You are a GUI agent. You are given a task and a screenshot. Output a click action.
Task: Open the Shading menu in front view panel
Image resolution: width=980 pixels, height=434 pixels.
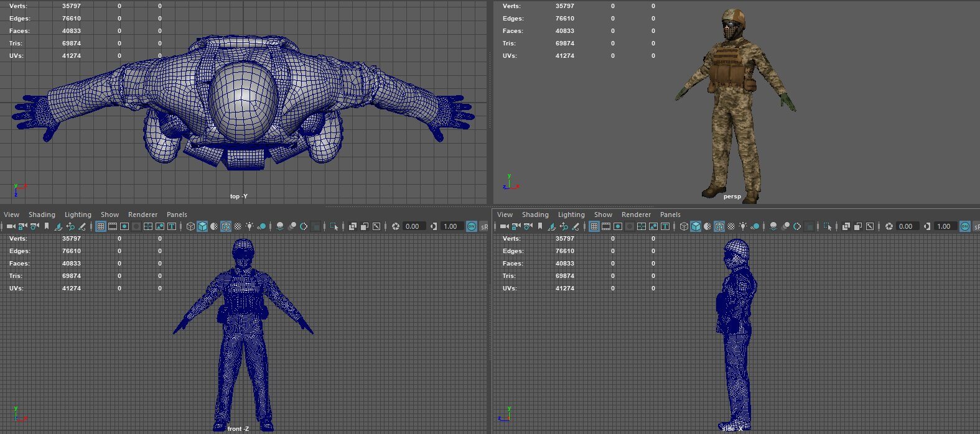(42, 215)
